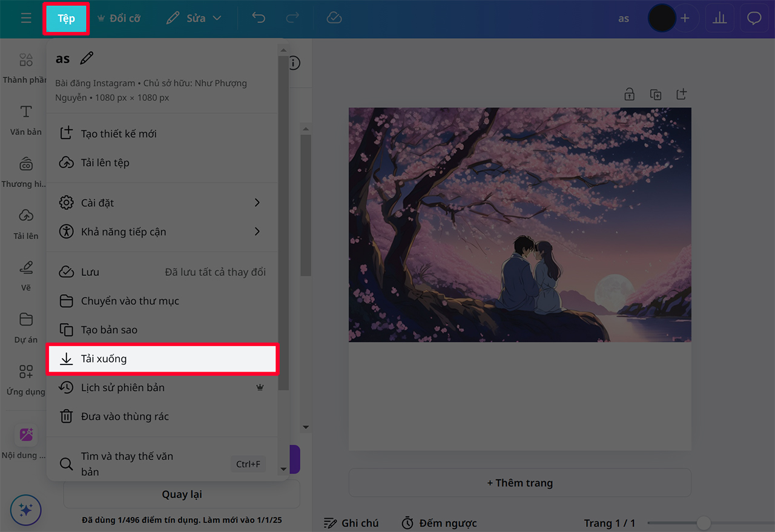Image resolution: width=775 pixels, height=532 pixels.
Task: Select the cherry blossom couple image
Action: tap(520, 225)
